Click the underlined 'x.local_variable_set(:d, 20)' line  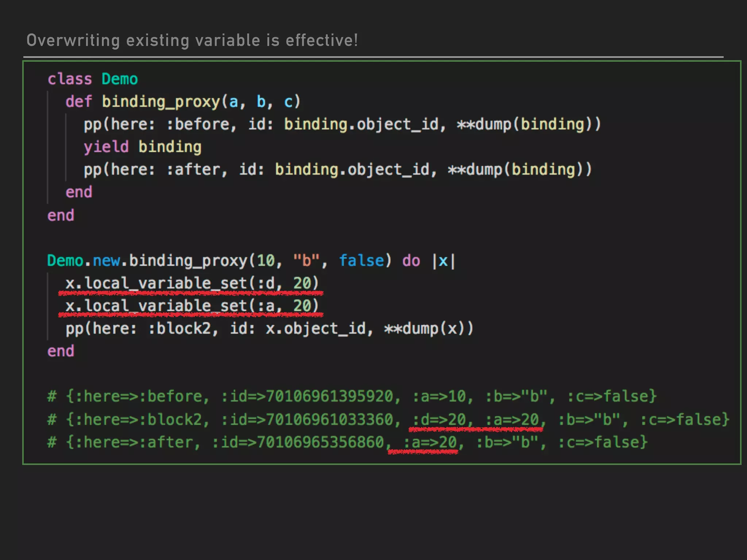[x=192, y=283]
